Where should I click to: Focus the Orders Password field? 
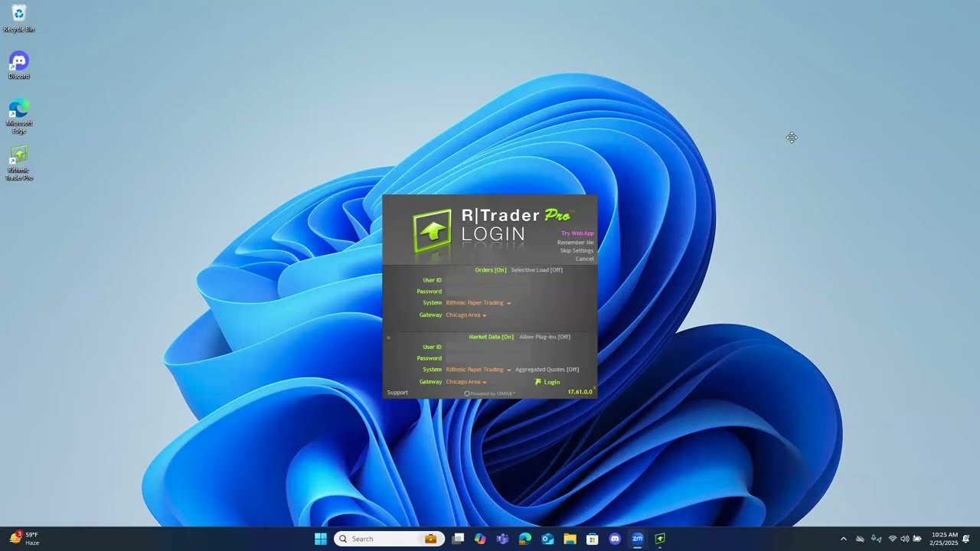click(x=488, y=292)
